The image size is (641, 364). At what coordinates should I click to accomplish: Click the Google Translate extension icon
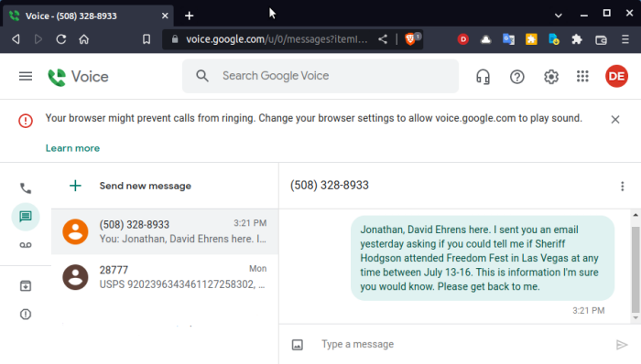point(508,39)
